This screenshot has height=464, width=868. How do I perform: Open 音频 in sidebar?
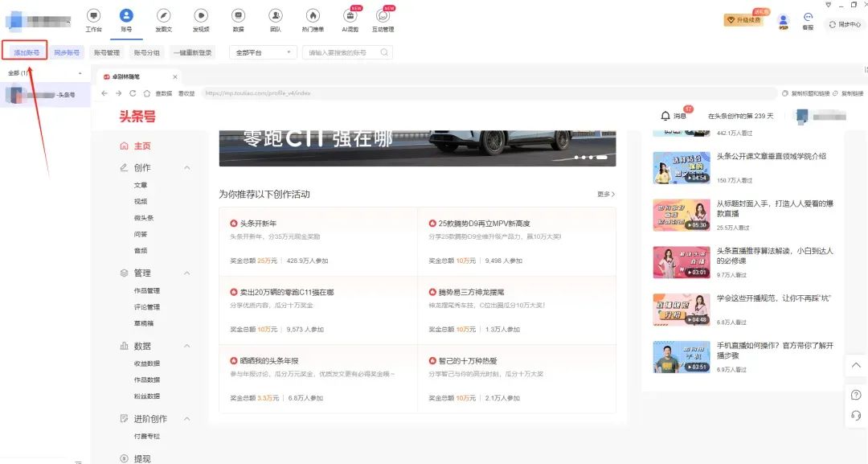pos(141,251)
